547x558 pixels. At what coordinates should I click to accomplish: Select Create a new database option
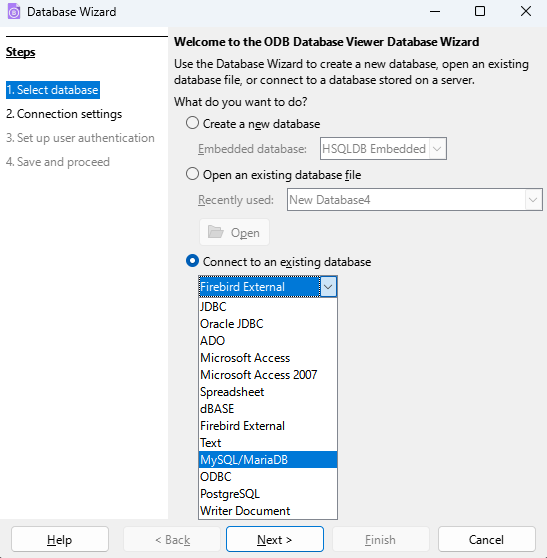click(192, 123)
